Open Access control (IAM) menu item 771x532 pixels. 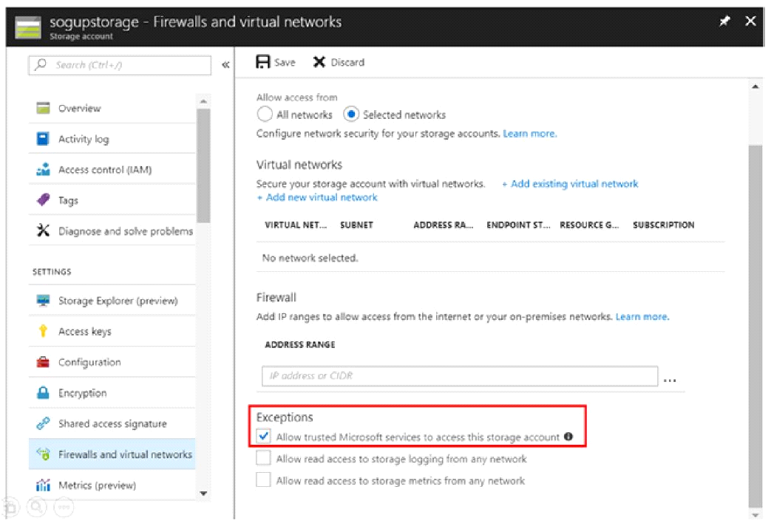pos(112,170)
